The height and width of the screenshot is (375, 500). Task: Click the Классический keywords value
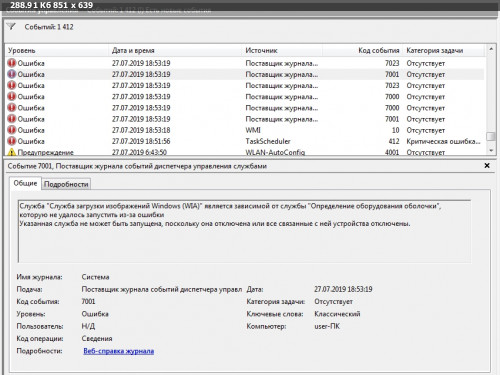[x=337, y=314]
